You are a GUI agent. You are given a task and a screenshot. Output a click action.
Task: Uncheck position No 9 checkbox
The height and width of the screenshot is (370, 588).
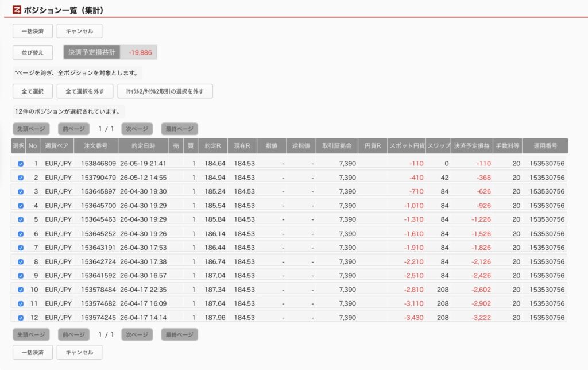click(x=21, y=275)
